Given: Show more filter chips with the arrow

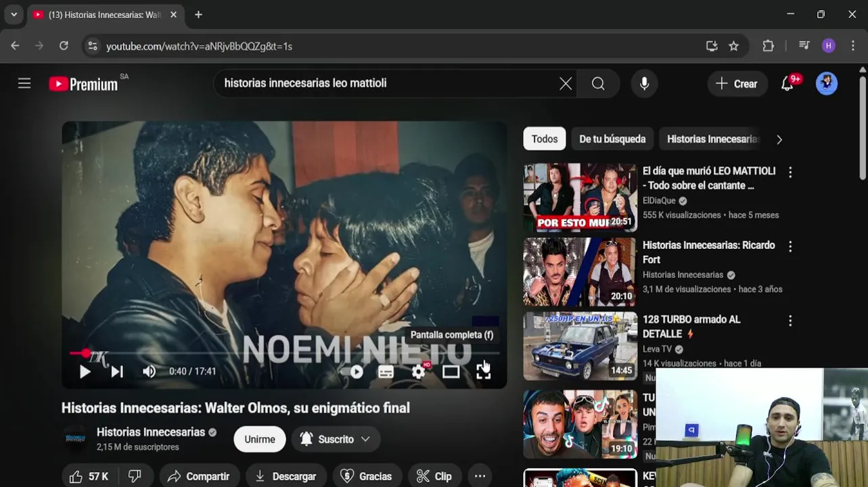Looking at the screenshot, I should (779, 139).
